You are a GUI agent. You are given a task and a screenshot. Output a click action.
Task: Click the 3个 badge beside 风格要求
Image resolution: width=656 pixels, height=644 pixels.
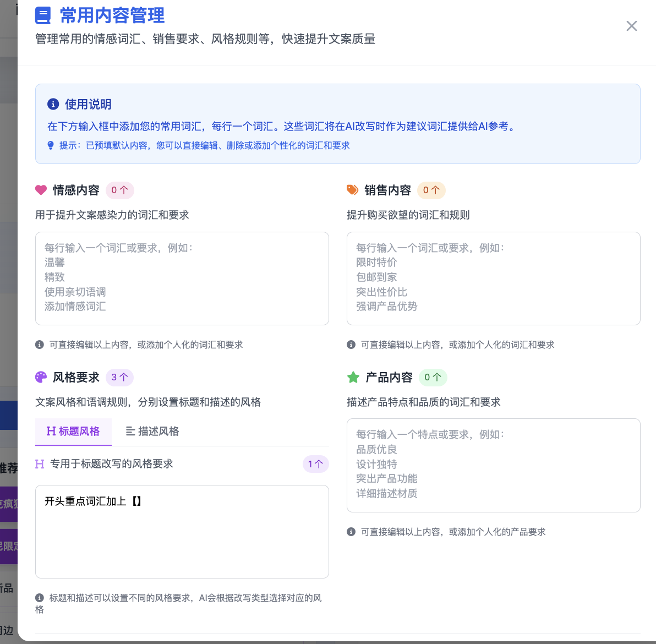pos(119,377)
